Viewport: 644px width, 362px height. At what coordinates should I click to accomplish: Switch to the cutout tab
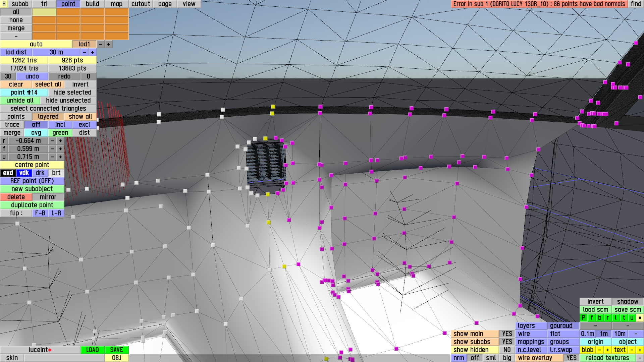(x=141, y=4)
